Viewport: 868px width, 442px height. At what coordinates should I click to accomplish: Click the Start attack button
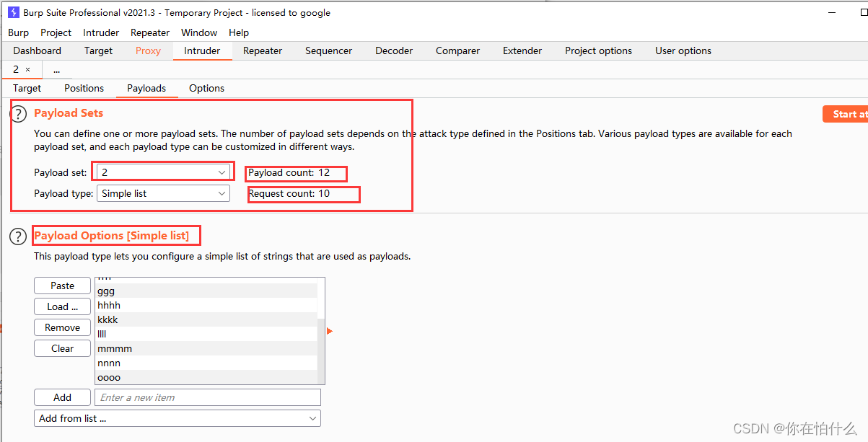(845, 114)
